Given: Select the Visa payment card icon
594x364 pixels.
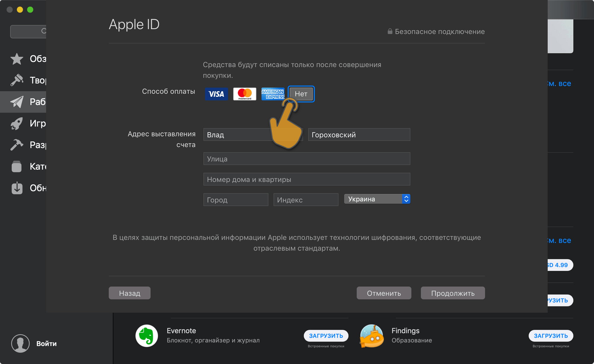Looking at the screenshot, I should pos(216,94).
